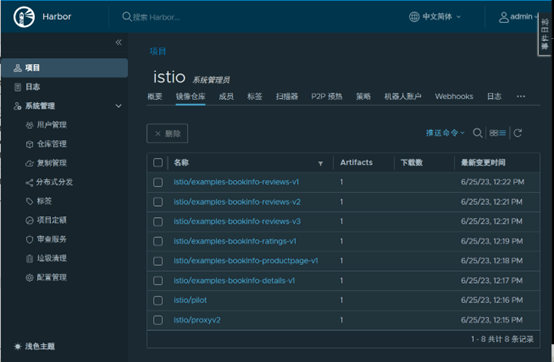
Task: Open istio/proxyv2 repository link
Action: 197,320
